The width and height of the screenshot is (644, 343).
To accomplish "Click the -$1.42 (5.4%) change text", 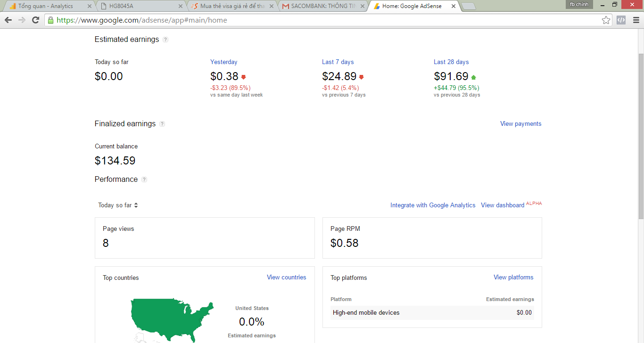I will (340, 88).
